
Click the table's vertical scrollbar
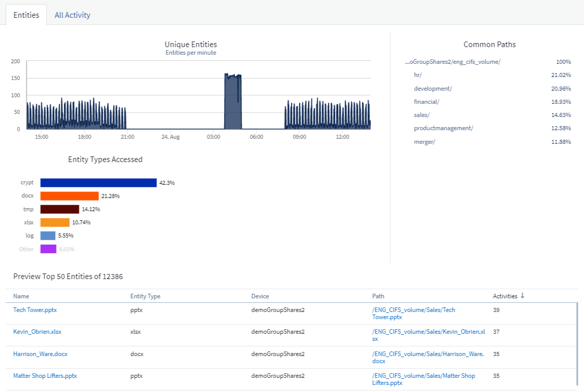pyautogui.click(x=577, y=344)
